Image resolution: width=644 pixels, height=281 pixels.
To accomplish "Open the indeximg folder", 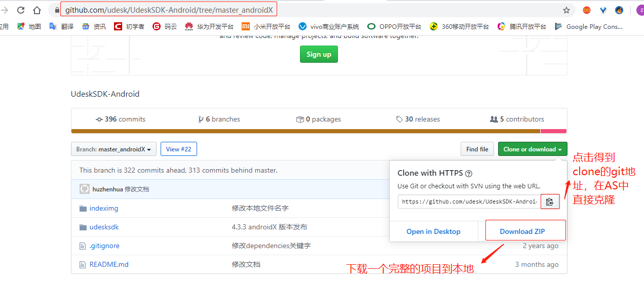I will click(104, 208).
